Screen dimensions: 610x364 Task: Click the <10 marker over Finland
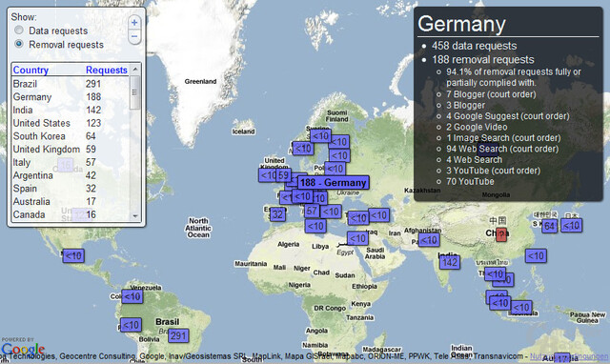point(338,142)
